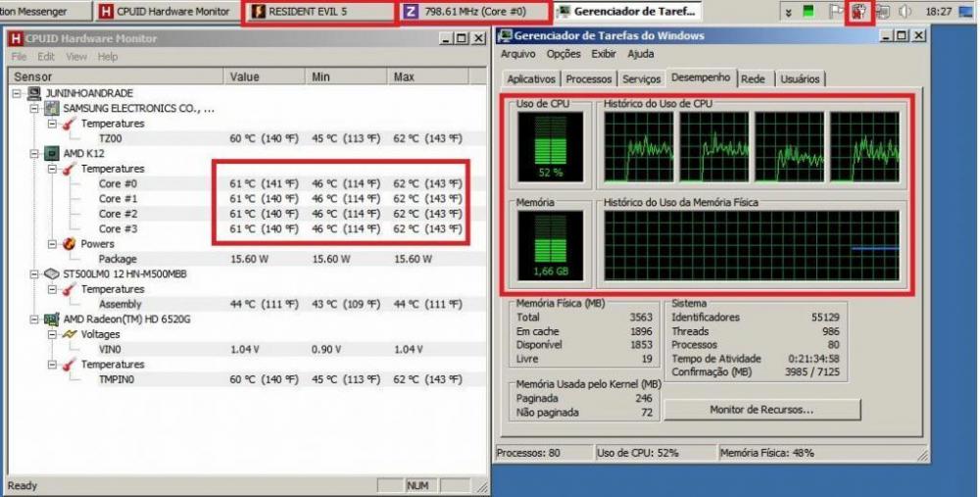Click the AMD K12 processor chip icon
The height and width of the screenshot is (497, 980).
coord(51,153)
